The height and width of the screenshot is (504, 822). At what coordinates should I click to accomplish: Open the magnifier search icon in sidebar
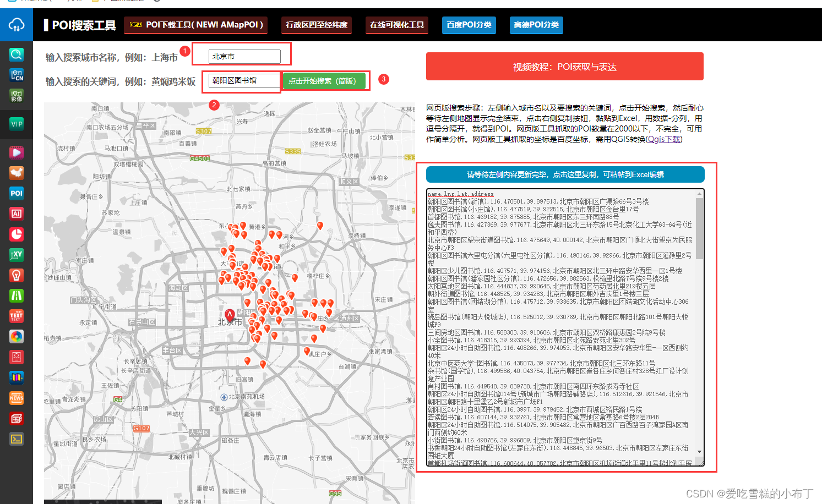point(17,54)
